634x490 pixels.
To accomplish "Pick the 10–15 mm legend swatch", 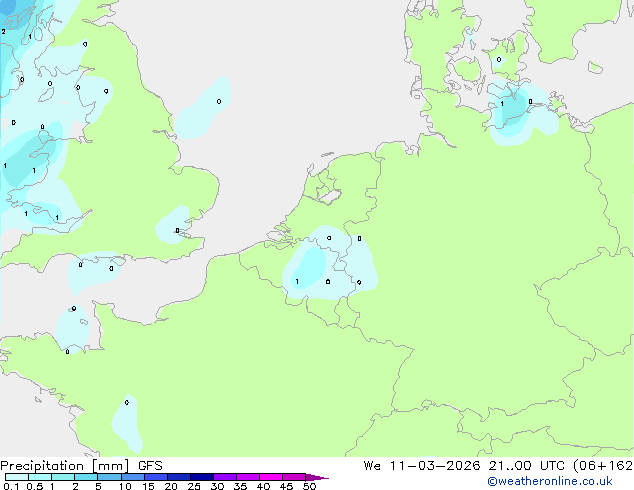I will 133,477.
